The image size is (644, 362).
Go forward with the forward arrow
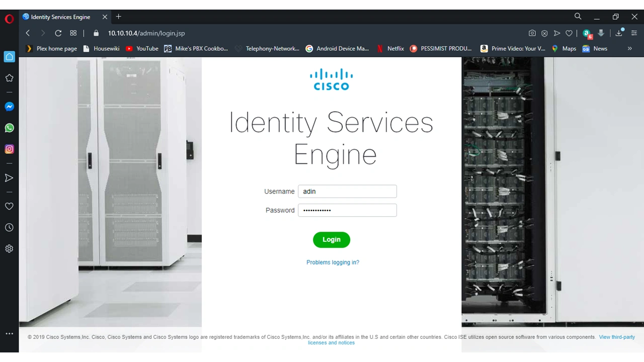pos(43,33)
